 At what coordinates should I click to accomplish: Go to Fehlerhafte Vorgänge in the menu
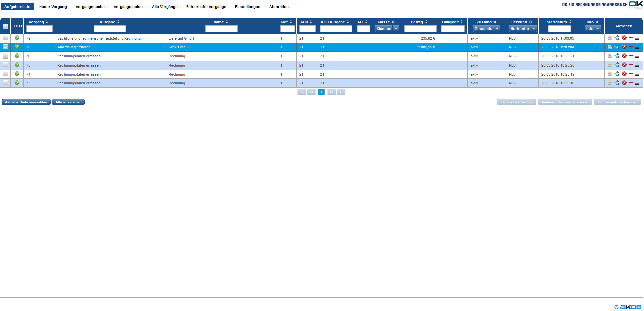click(206, 7)
